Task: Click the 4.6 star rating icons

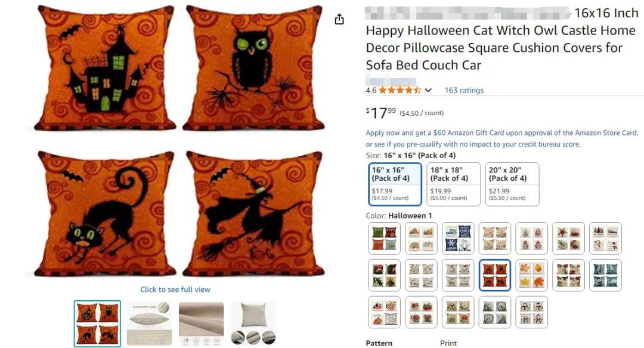Action: tap(400, 91)
